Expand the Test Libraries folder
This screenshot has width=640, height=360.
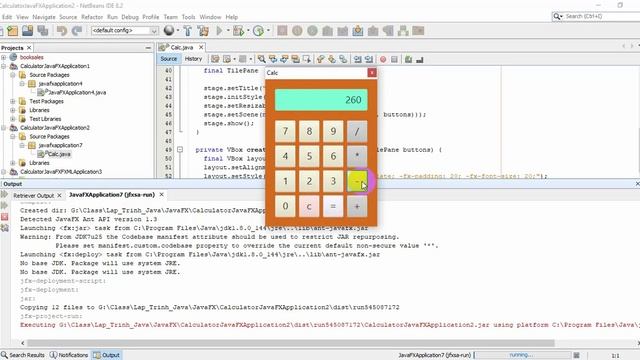13,119
